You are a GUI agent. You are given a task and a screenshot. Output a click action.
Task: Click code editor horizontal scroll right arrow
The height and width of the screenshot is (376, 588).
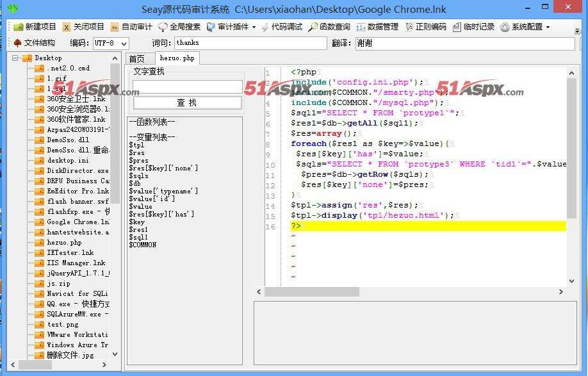561,291
